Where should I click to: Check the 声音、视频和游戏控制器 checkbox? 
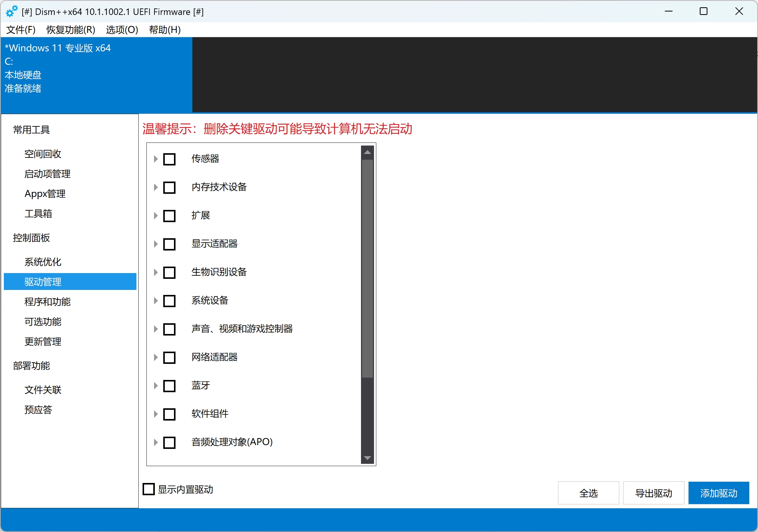pos(169,329)
